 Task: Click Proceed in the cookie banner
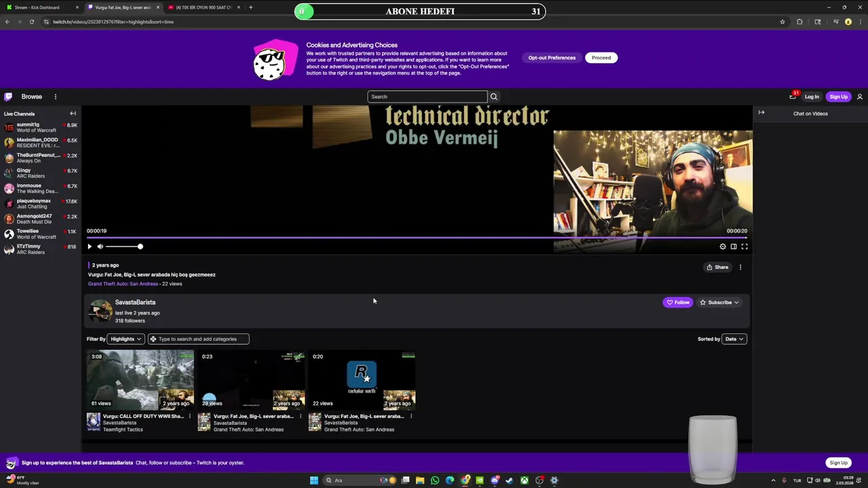[601, 58]
